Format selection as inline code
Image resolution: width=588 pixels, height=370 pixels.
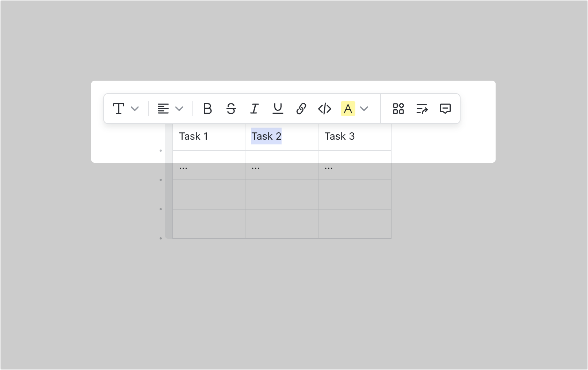[x=325, y=109]
